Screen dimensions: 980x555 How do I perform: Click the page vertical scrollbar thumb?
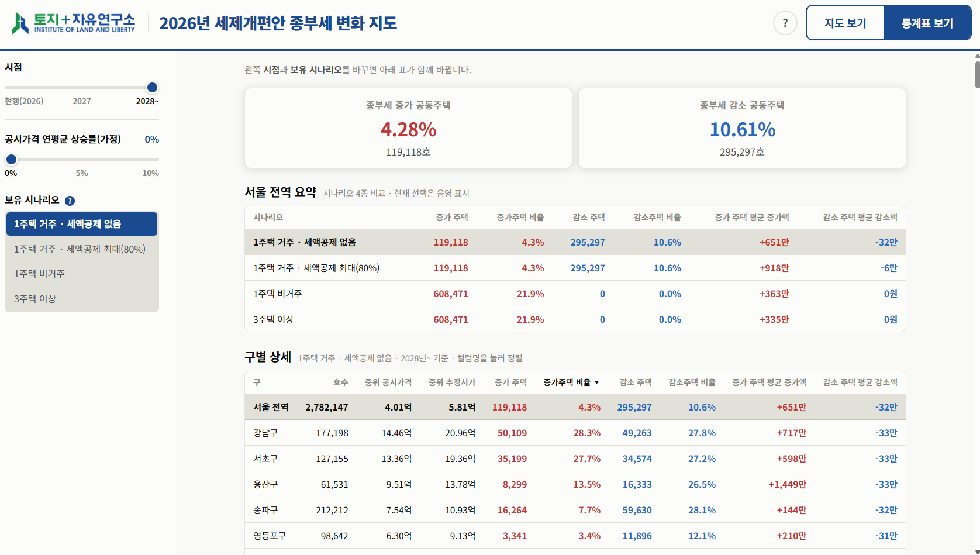click(977, 74)
